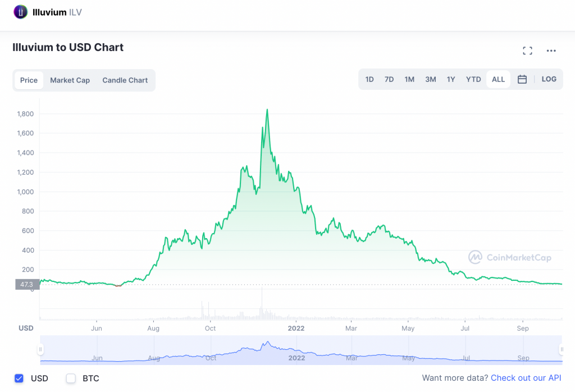This screenshot has width=575, height=392.
Task: Click the Illuvium coin name text
Action: (49, 12)
